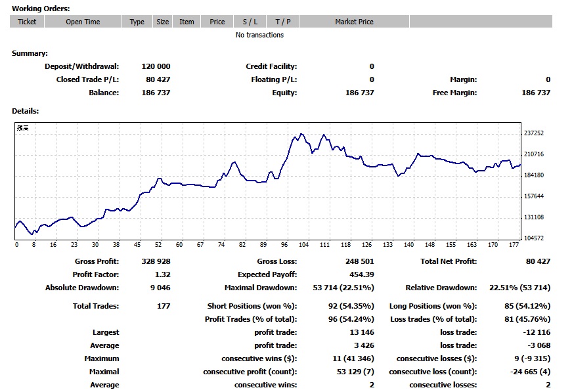Select the Size column header

162,22
